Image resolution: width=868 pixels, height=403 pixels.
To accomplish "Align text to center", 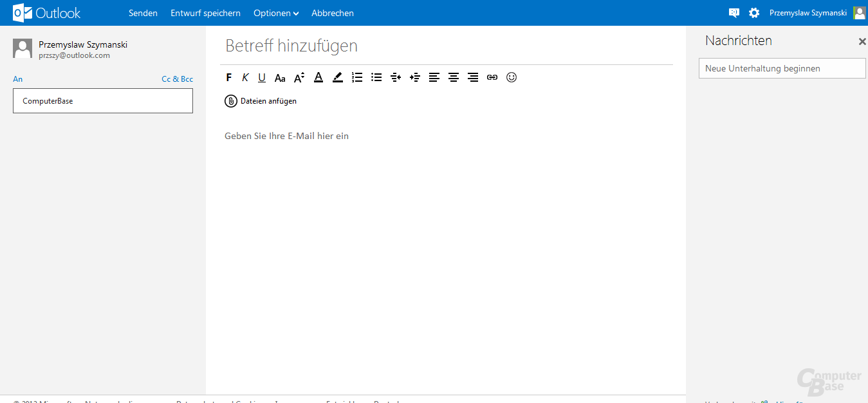I will tap(454, 77).
